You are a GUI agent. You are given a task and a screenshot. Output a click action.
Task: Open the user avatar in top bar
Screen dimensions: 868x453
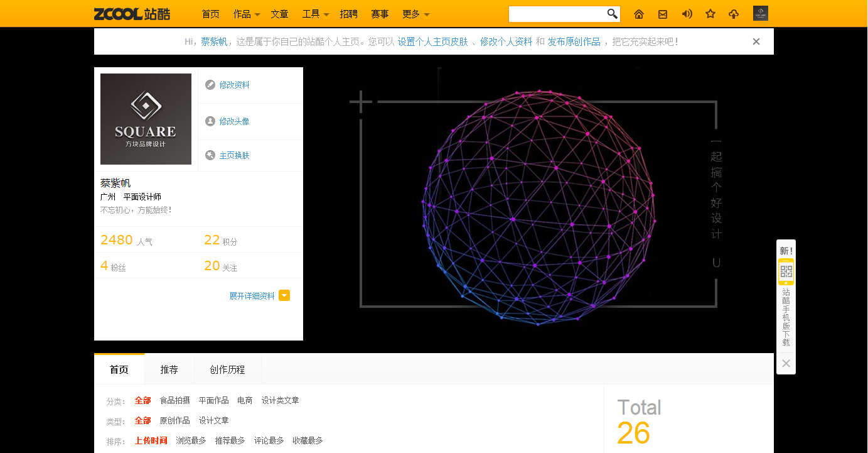click(761, 13)
